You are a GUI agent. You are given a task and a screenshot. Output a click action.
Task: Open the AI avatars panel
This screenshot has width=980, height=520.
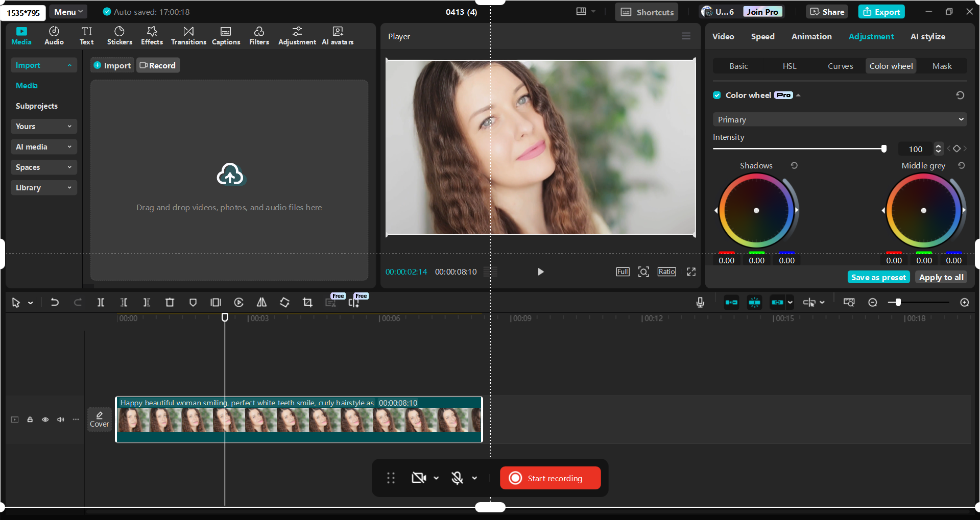pyautogui.click(x=338, y=36)
